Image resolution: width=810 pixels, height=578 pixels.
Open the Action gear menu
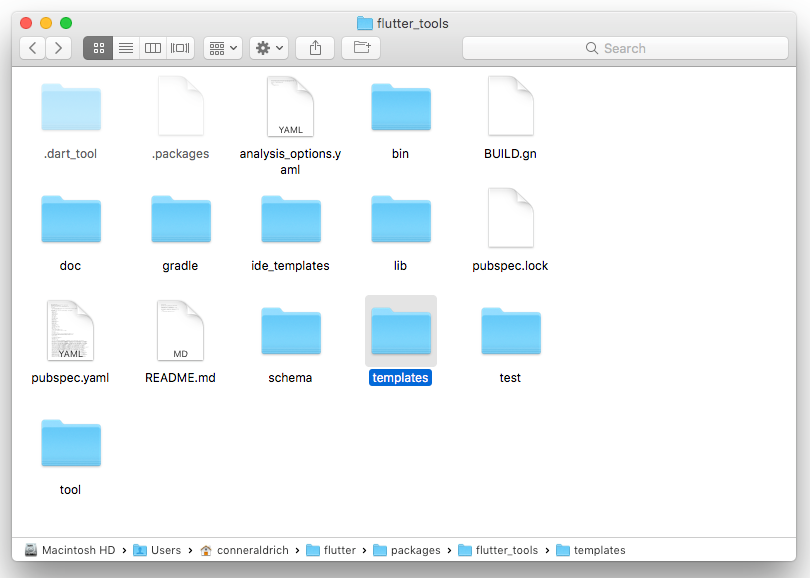coord(269,48)
